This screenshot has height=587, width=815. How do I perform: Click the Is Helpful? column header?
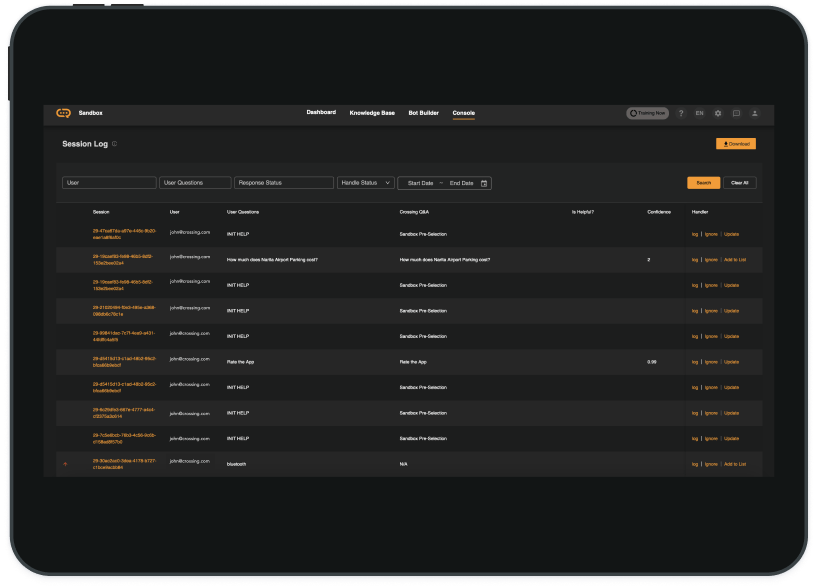tap(583, 212)
